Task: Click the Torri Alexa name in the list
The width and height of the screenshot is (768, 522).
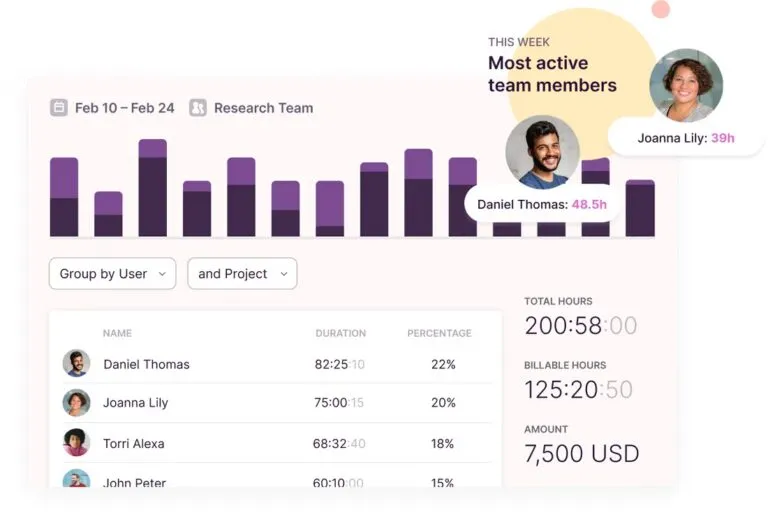Action: (x=133, y=444)
